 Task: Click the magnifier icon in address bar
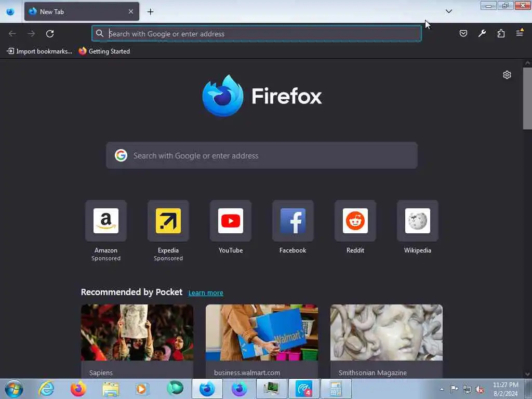point(99,33)
